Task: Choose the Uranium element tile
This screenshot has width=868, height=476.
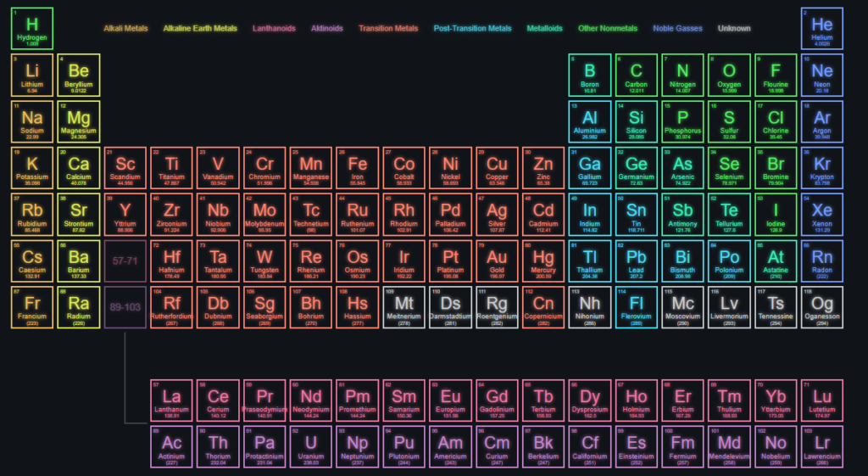Action: click(x=311, y=446)
